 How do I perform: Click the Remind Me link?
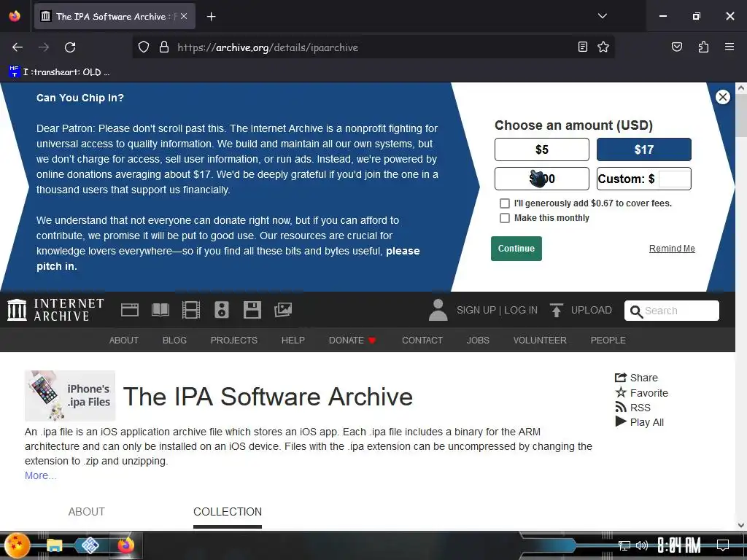[x=672, y=249]
